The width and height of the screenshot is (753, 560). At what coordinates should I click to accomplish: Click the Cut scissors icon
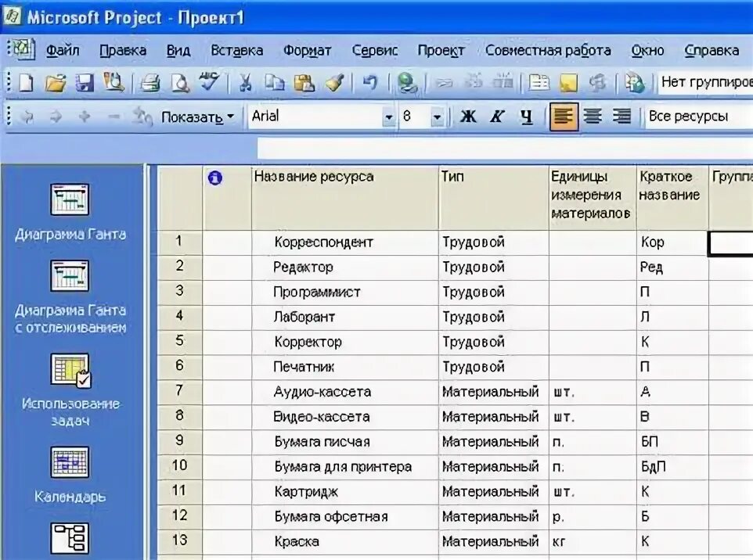point(246,83)
